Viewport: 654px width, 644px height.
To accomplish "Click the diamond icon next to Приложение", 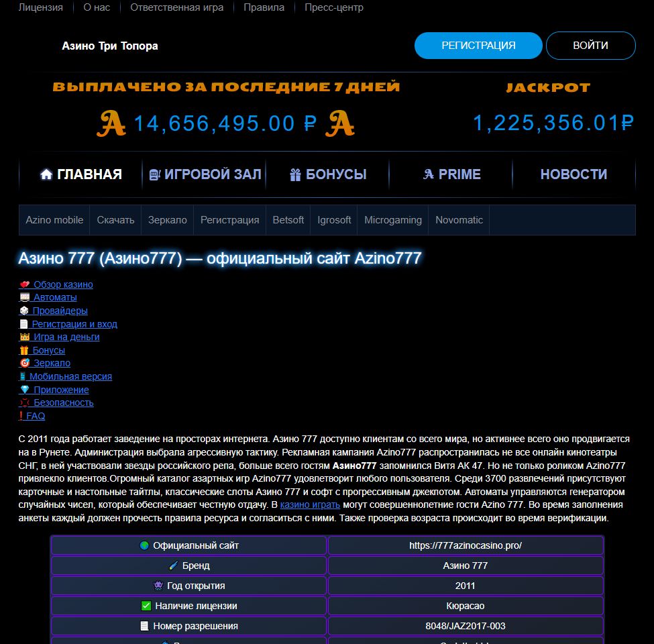I will [23, 390].
